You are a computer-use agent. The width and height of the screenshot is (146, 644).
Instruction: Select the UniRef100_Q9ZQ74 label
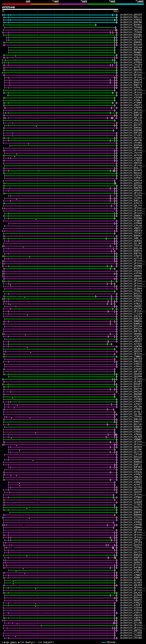[x=131, y=352]
